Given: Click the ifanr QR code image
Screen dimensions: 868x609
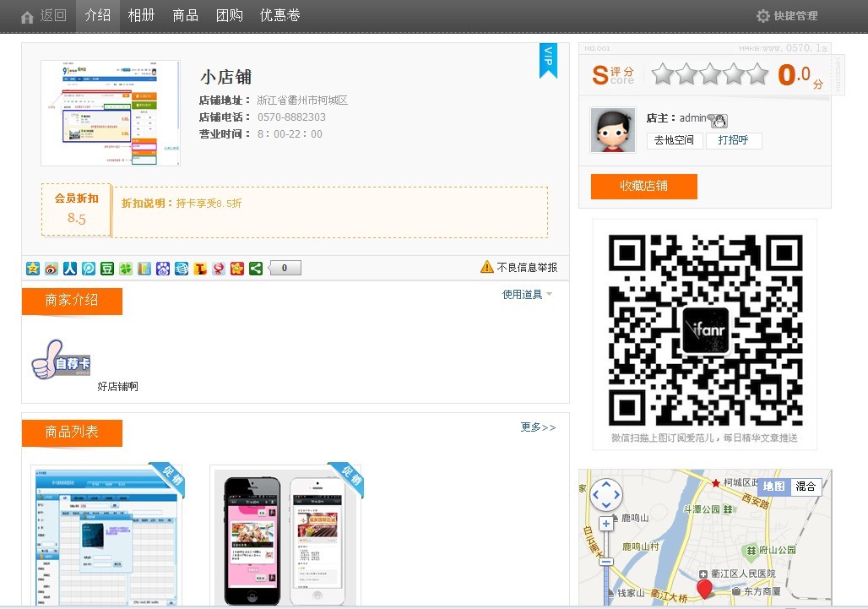Looking at the screenshot, I should click(705, 330).
